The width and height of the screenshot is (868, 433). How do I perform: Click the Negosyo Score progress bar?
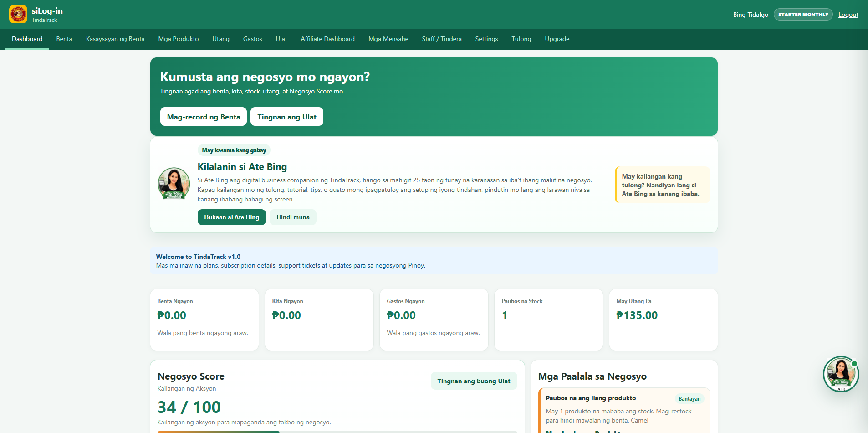337,432
